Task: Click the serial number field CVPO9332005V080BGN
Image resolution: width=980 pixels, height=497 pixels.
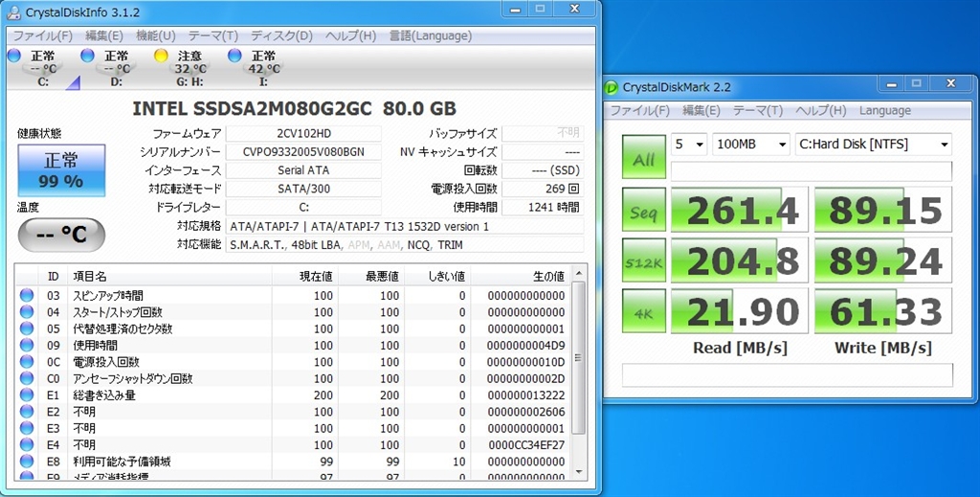Action: (x=303, y=152)
